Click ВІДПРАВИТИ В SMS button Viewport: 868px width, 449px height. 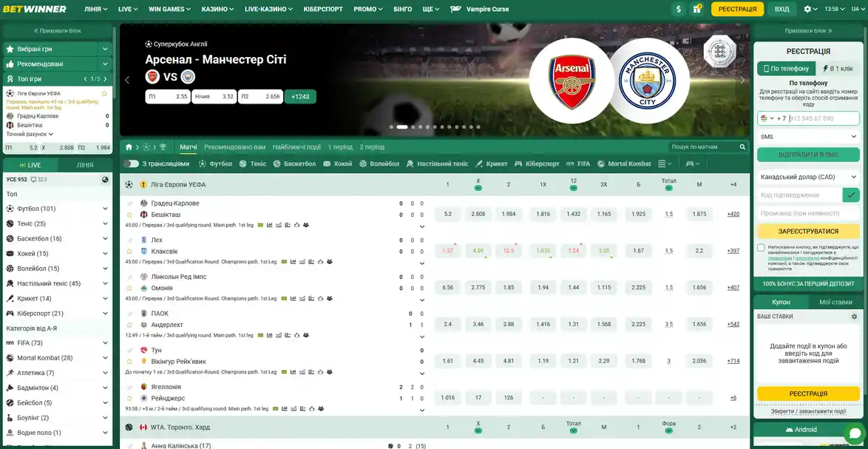[808, 155]
